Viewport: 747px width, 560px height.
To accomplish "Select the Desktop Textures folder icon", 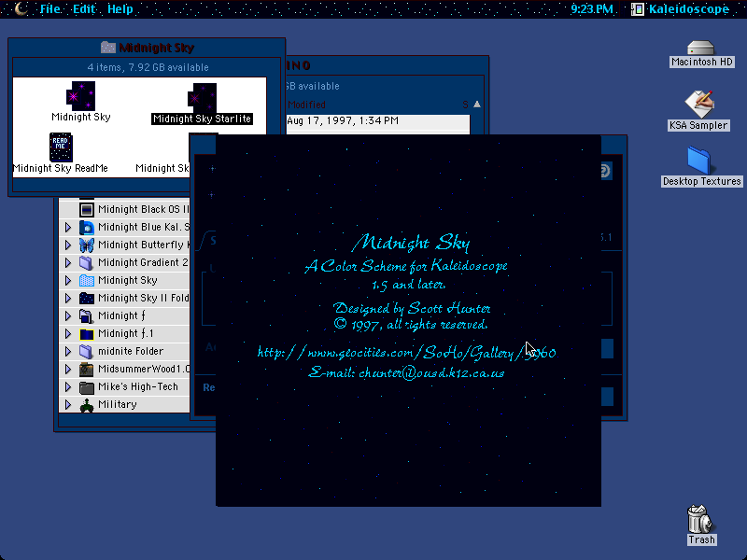I will [698, 161].
